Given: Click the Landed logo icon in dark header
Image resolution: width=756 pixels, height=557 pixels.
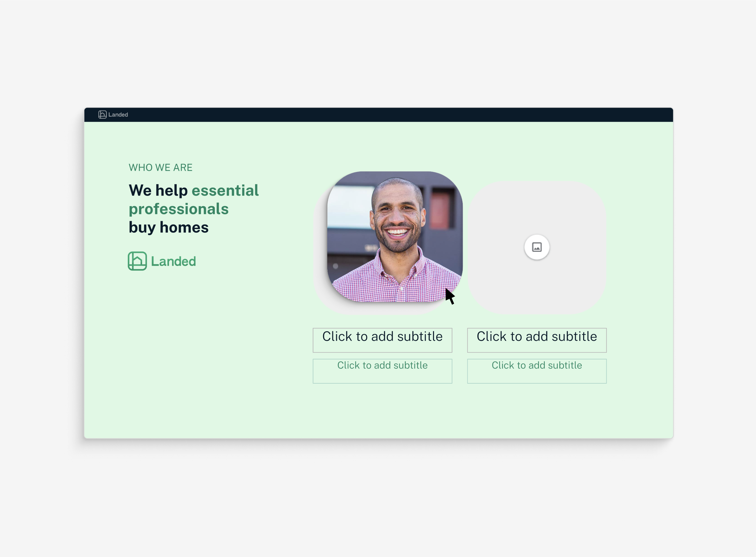Looking at the screenshot, I should [102, 115].
